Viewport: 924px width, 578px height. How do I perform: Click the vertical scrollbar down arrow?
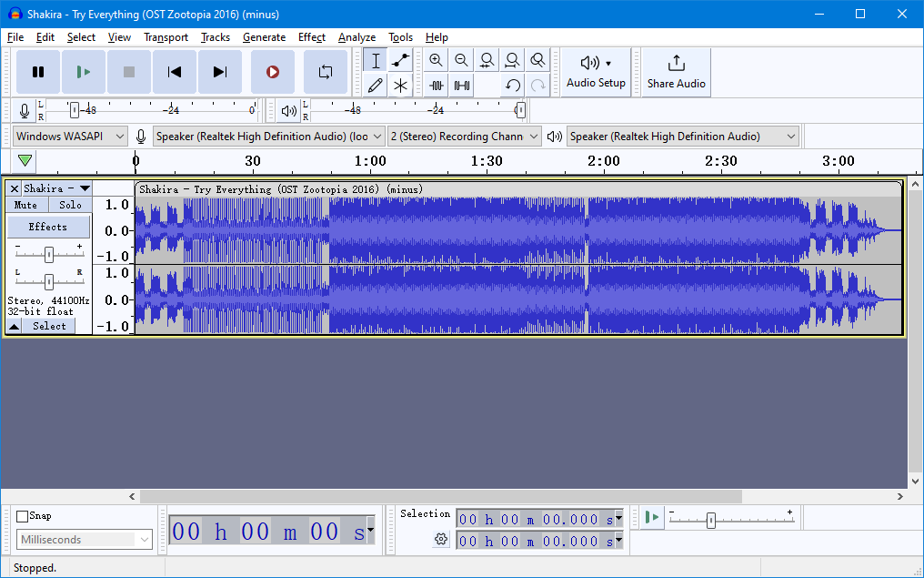(915, 482)
